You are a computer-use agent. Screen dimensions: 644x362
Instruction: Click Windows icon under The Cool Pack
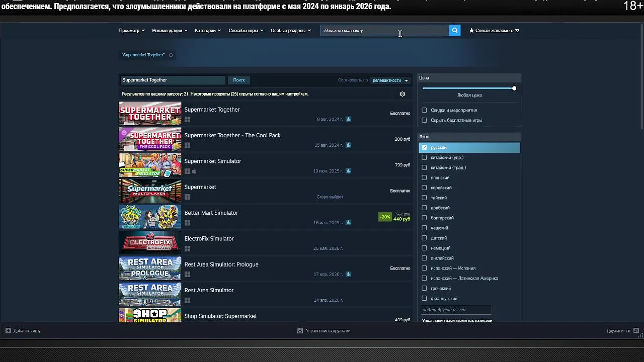click(x=187, y=145)
